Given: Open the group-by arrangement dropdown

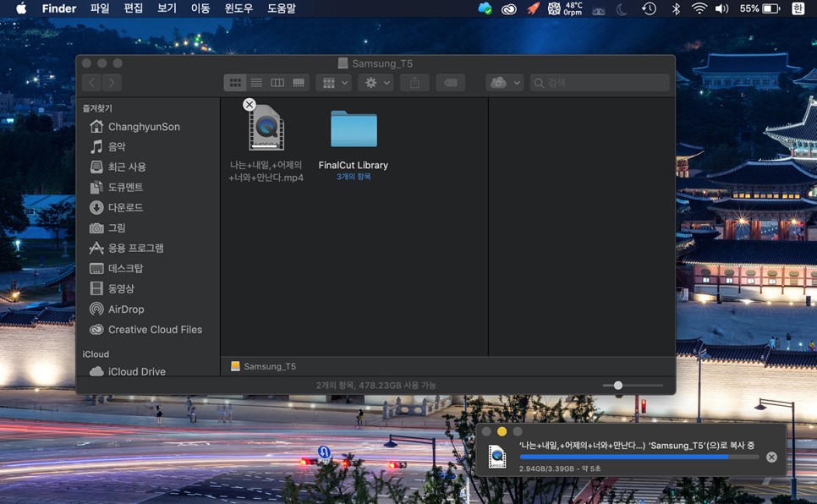Looking at the screenshot, I should (334, 82).
